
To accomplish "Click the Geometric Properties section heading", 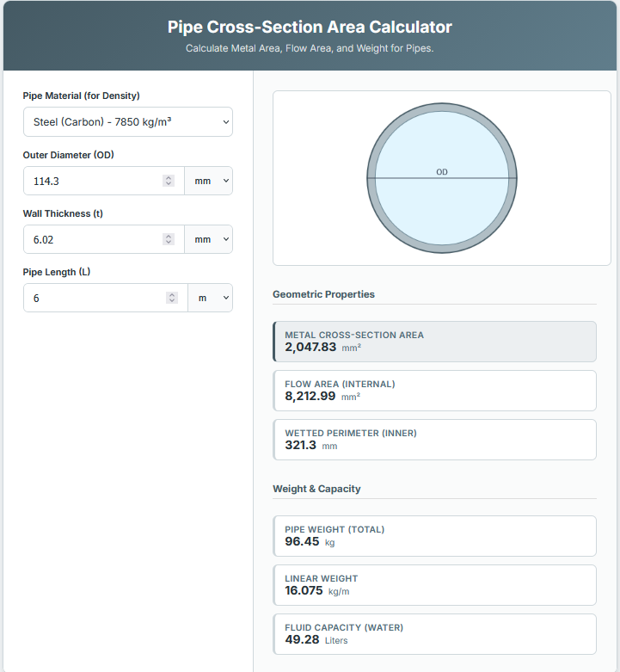I will tap(323, 294).
